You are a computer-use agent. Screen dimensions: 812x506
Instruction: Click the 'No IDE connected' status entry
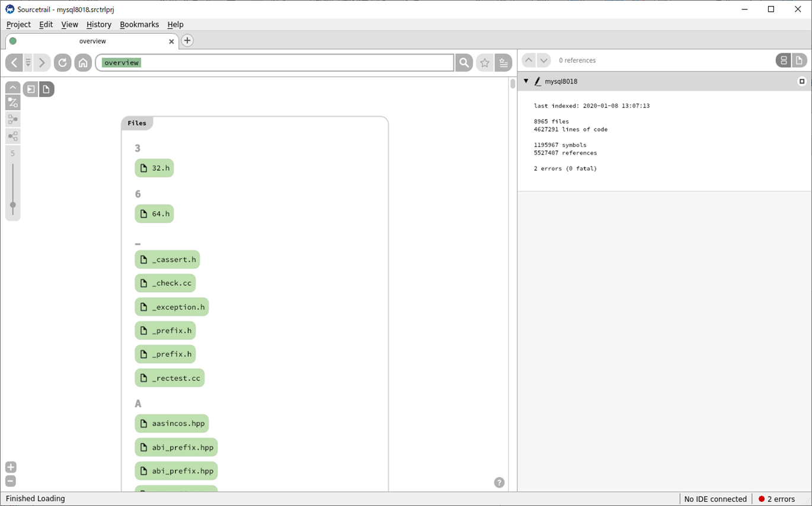pos(715,499)
